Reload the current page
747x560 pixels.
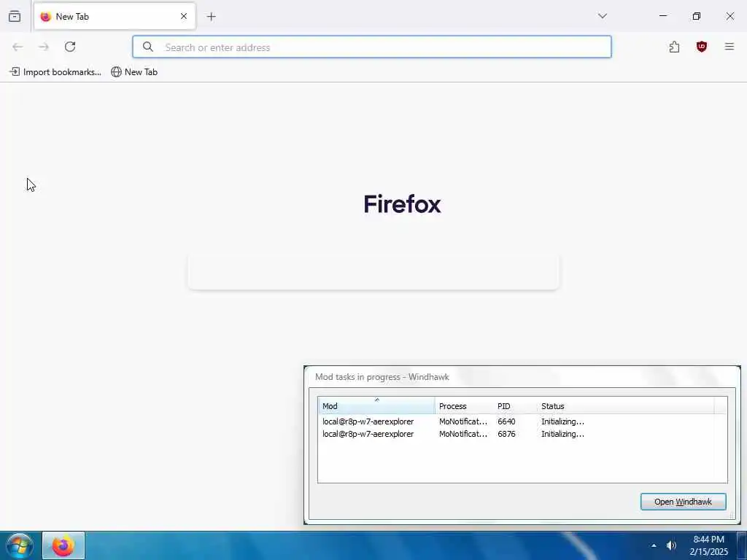point(70,47)
